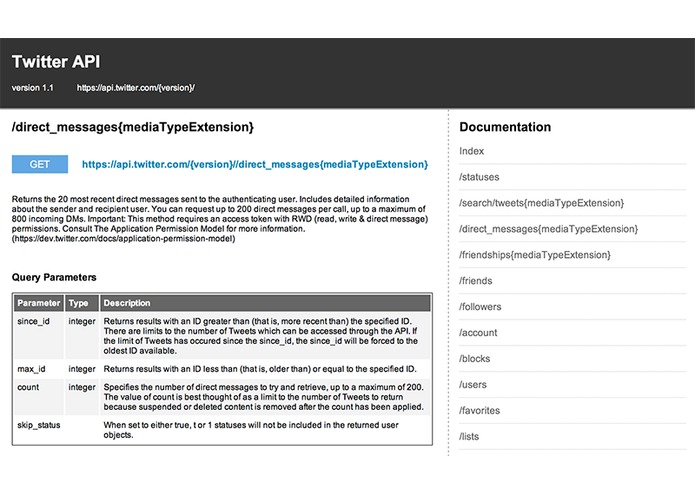Open Index in the Documentation sidebar
Image resolution: width=695 pixels, height=494 pixels.
click(472, 151)
